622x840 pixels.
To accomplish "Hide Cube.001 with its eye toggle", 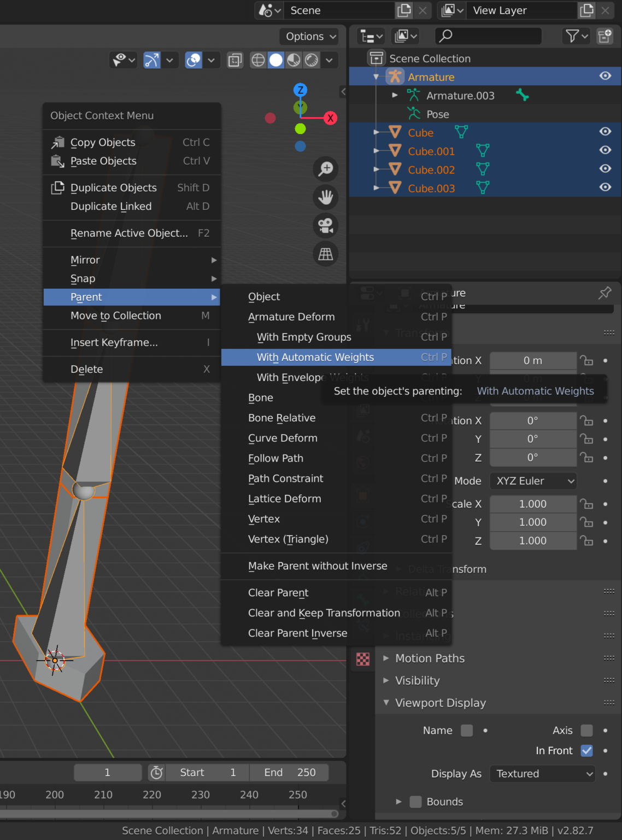I will click(x=605, y=150).
